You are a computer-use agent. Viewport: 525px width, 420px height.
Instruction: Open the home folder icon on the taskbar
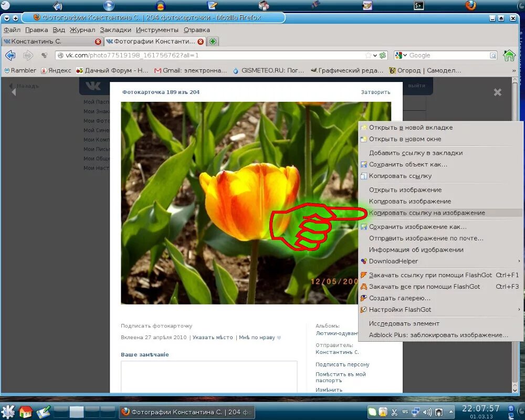pos(25,412)
